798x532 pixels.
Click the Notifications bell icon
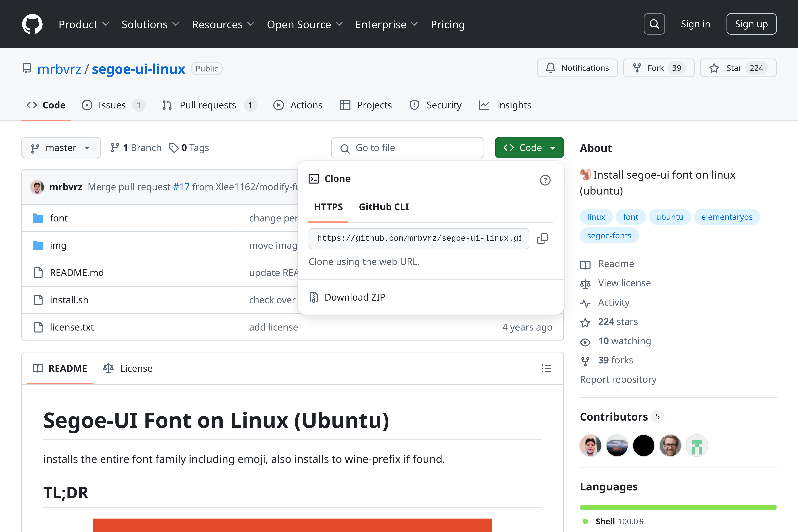(x=551, y=68)
